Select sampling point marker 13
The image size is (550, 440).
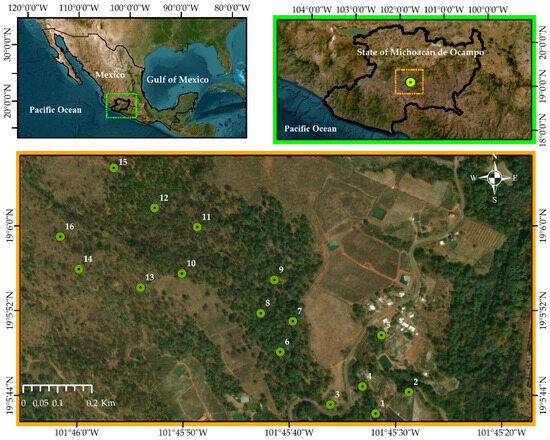(140, 288)
